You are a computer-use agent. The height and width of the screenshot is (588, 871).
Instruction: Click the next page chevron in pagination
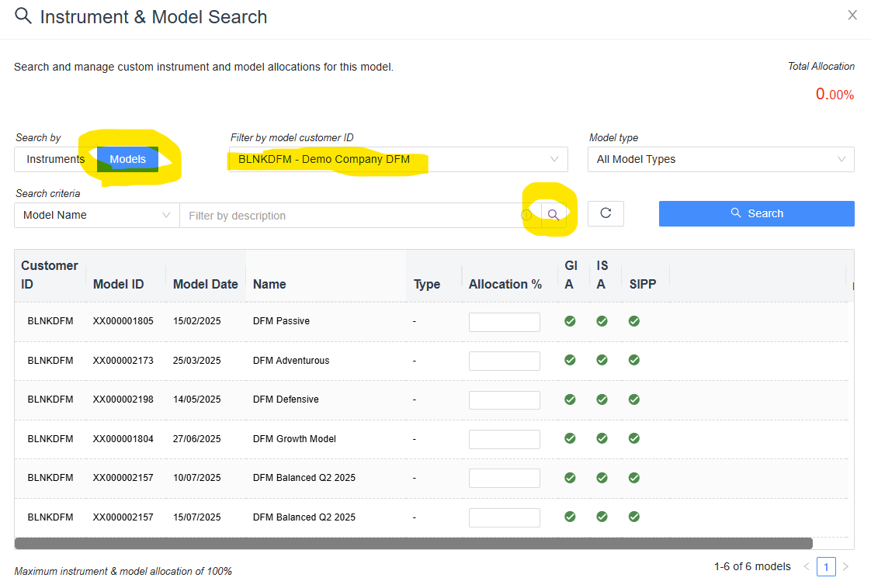[x=845, y=567]
